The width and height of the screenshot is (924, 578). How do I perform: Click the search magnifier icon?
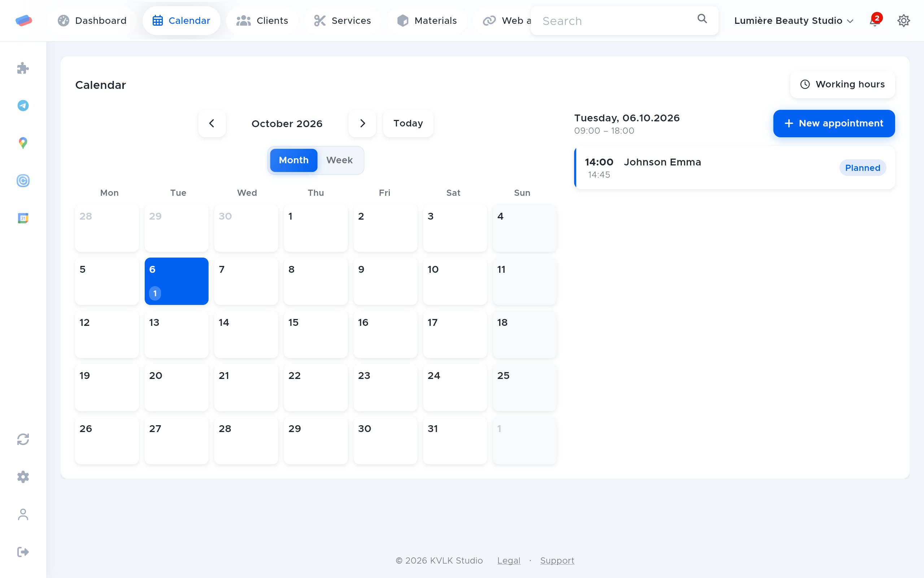click(702, 18)
